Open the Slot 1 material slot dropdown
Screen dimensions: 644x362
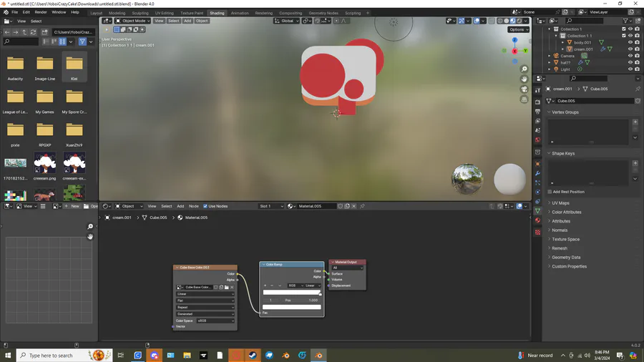coord(270,206)
